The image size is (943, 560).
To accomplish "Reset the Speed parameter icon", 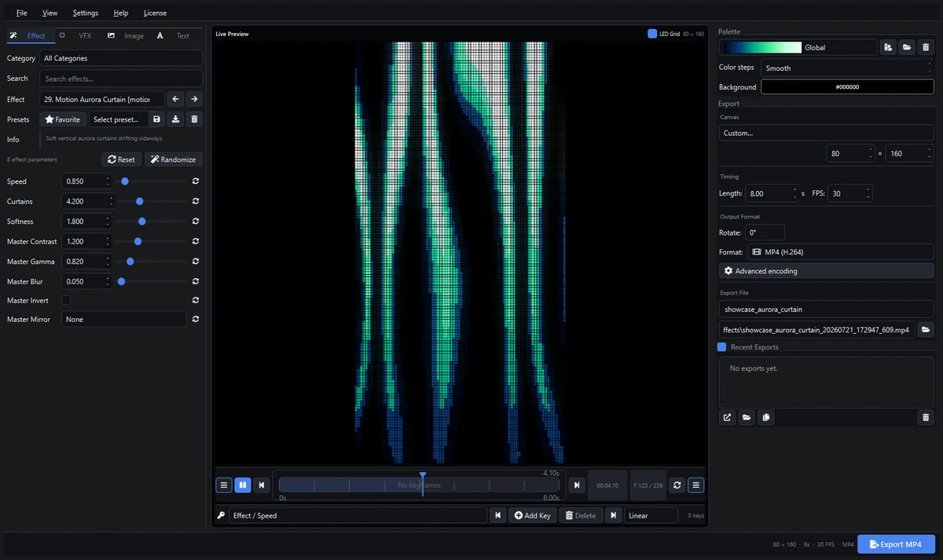I will 195,181.
